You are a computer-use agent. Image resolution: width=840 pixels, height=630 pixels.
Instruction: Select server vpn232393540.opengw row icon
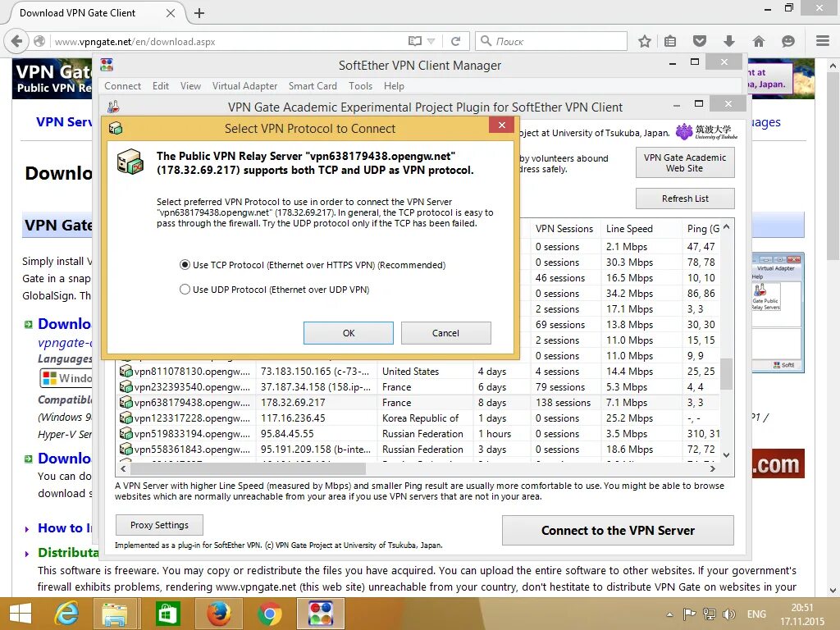(126, 387)
